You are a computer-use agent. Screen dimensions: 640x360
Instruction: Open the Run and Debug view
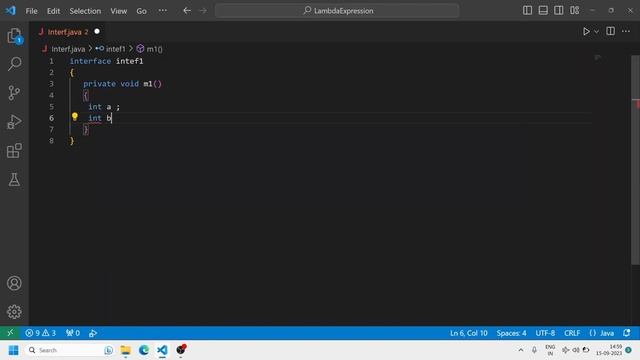coord(14,122)
